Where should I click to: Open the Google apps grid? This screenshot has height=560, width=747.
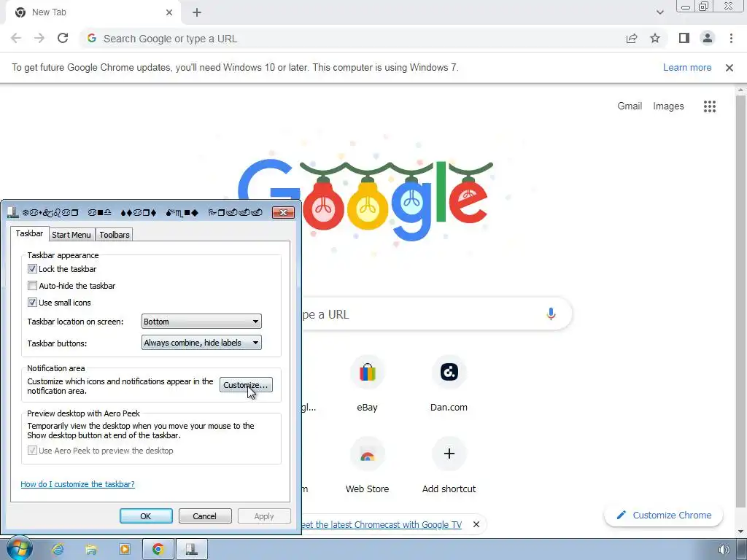(x=709, y=106)
